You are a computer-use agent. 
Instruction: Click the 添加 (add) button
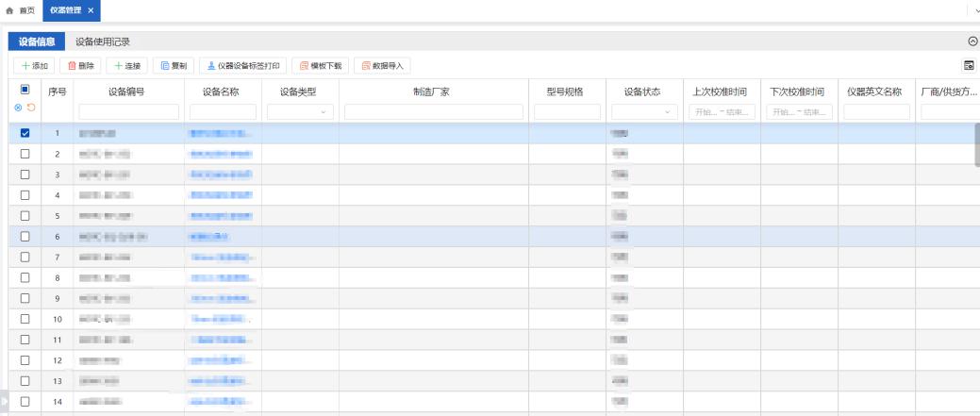click(33, 66)
